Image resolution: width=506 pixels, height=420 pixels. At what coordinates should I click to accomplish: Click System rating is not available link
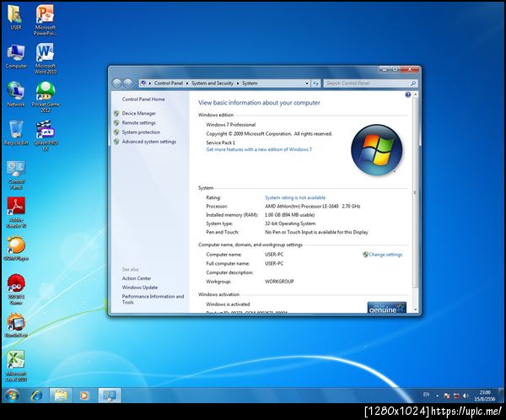[295, 197]
